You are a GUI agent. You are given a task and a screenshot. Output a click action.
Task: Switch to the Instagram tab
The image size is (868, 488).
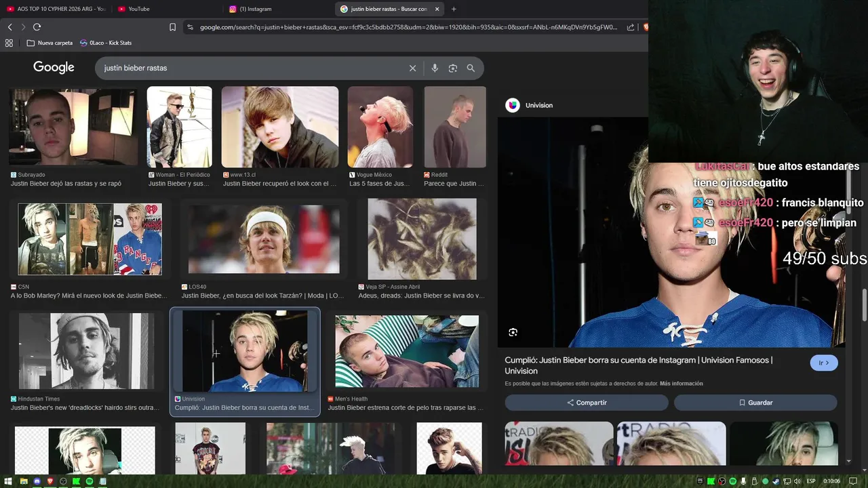coord(277,9)
